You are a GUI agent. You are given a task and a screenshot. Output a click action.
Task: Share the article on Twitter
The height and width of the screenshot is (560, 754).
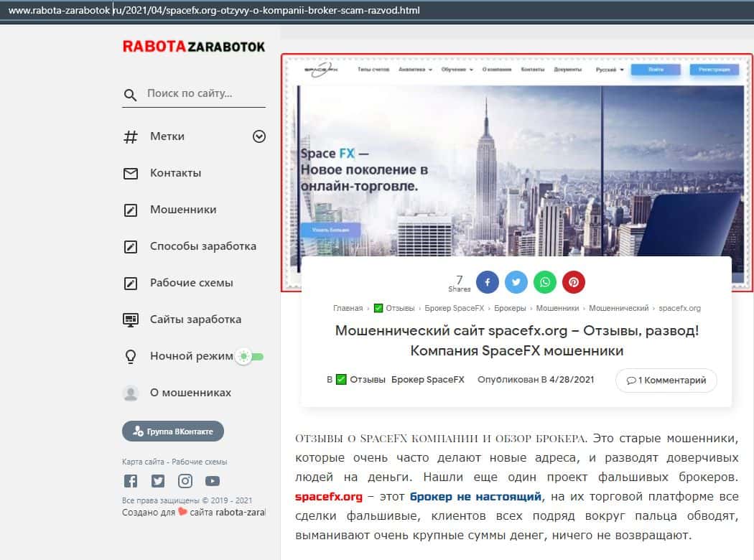(x=516, y=282)
